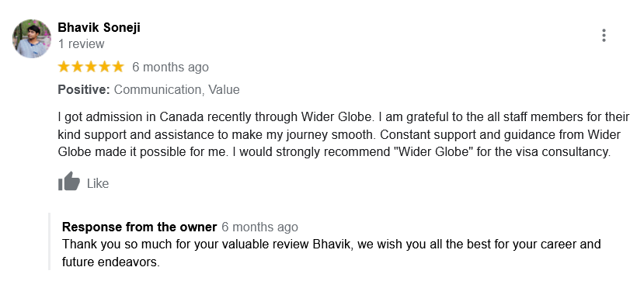Click the "Like" text label
Image resolution: width=644 pixels, height=288 pixels.
98,183
